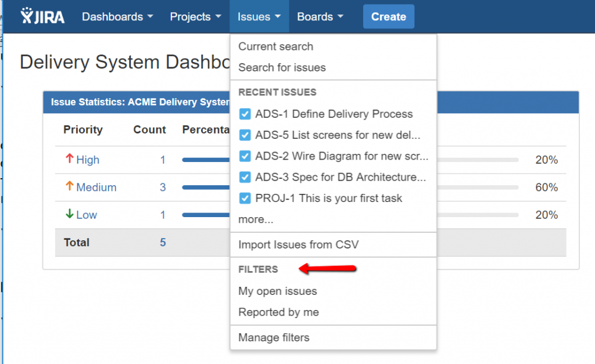This screenshot has height=364, width=595.
Task: Uncheck recent issue ADS-5 List screens
Action: pyautogui.click(x=245, y=135)
